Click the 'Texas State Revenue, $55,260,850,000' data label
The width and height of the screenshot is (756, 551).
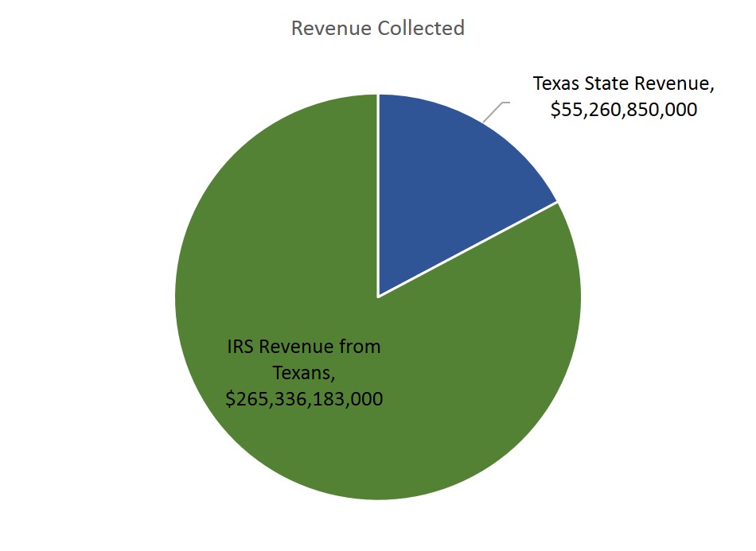(x=623, y=96)
